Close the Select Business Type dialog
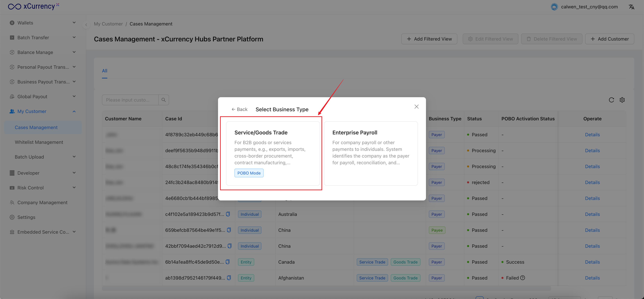 (x=416, y=107)
